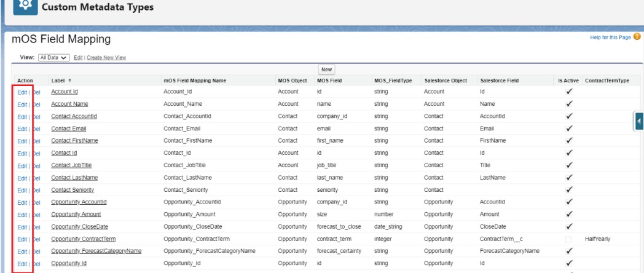Select the forecast_certainty MOS Field cell
Screen dimensions: 644x273
click(x=339, y=251)
